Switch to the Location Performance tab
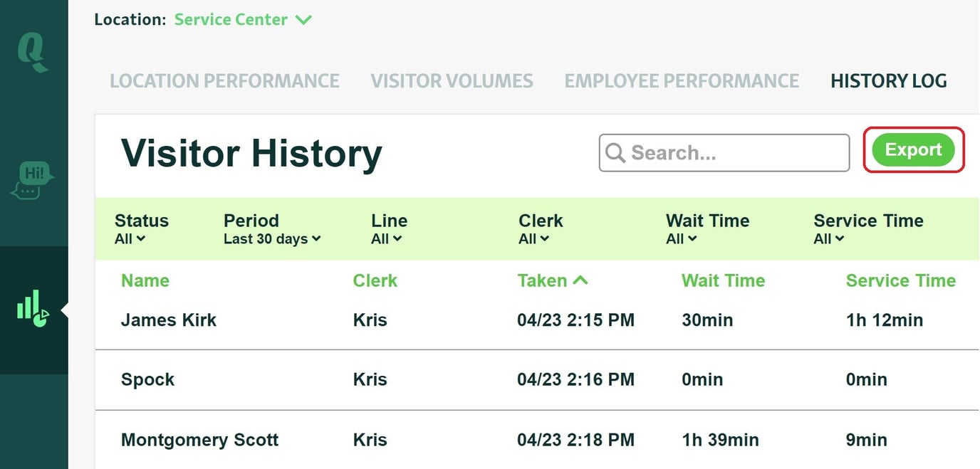 [x=224, y=80]
